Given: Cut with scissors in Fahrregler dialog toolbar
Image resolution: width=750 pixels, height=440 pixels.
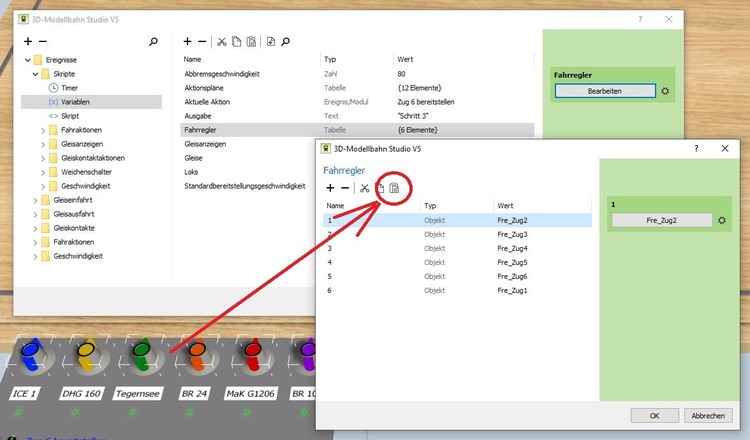Looking at the screenshot, I should (364, 188).
